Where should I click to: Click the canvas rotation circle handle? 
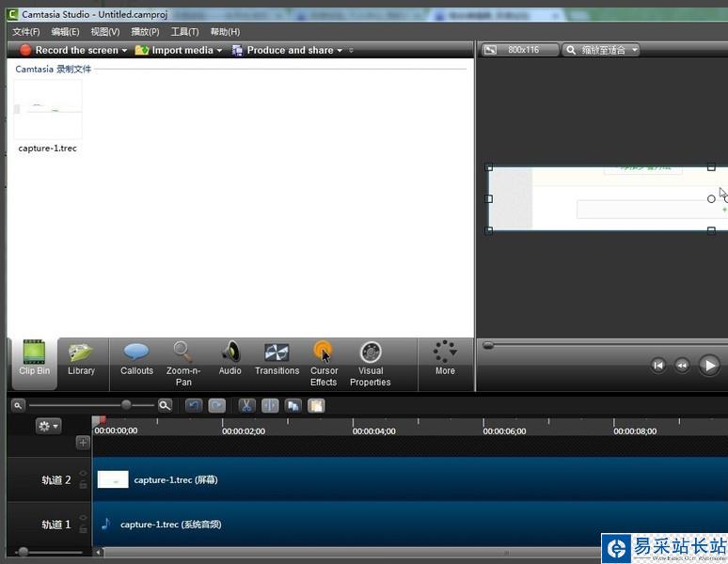click(x=711, y=198)
